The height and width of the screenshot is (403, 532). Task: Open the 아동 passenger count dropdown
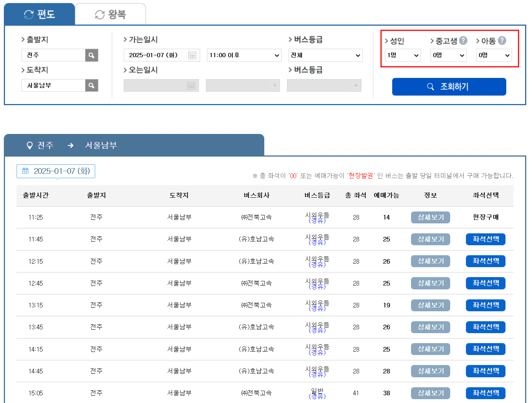click(494, 55)
